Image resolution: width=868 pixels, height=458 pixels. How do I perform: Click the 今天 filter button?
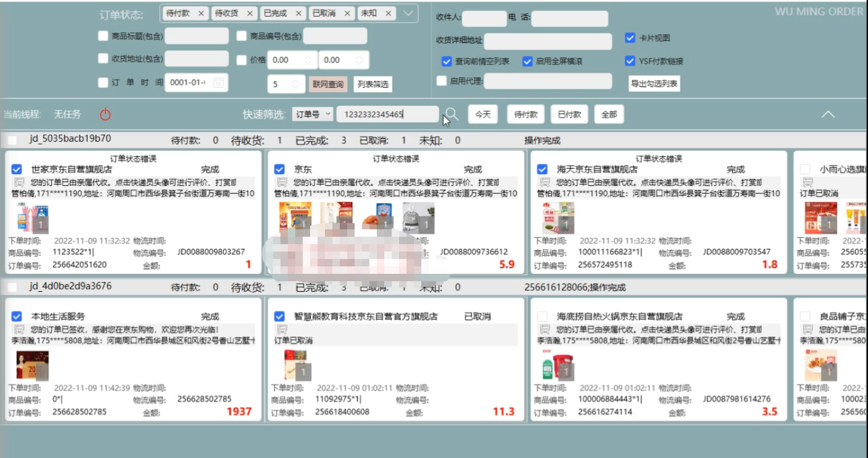point(482,114)
